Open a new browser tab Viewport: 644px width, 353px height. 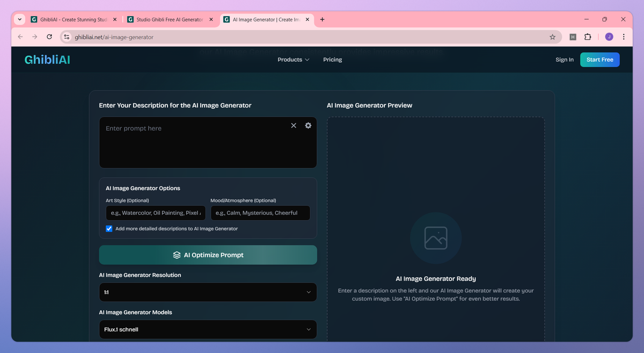[x=322, y=19]
